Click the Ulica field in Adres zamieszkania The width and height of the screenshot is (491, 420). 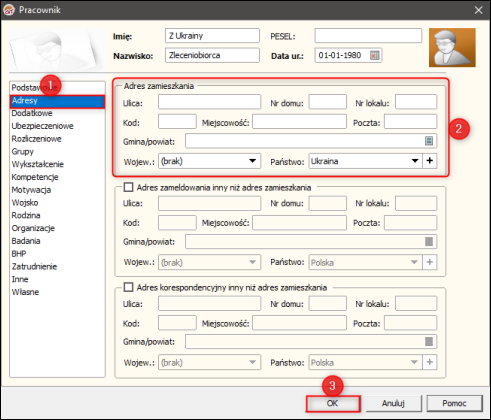pyautogui.click(x=209, y=102)
